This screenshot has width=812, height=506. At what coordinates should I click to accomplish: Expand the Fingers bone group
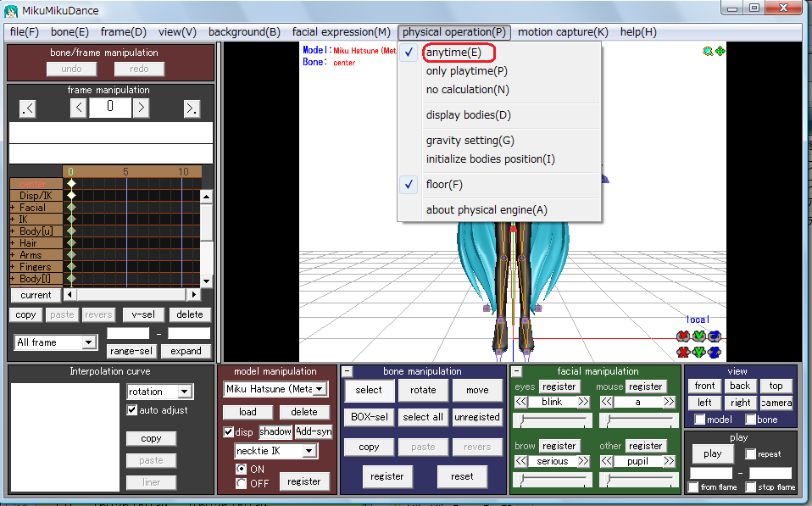[x=13, y=267]
